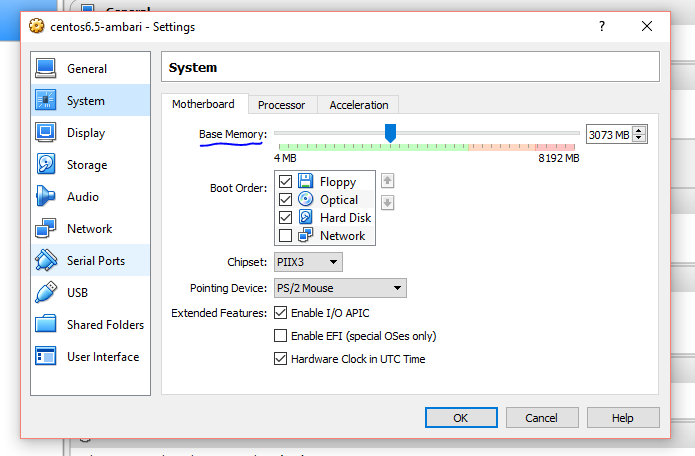Open the User Interface settings label
Viewport: 695px width, 456px height.
(103, 356)
